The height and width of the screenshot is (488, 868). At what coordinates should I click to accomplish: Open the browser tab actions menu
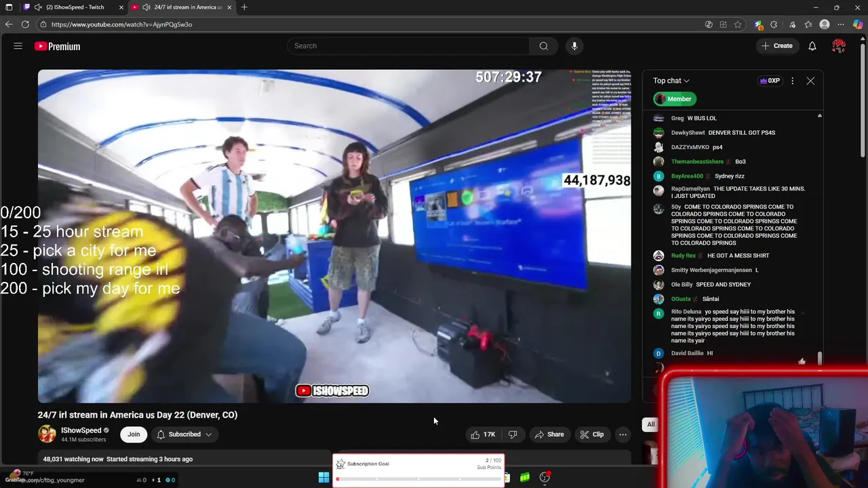(9, 7)
